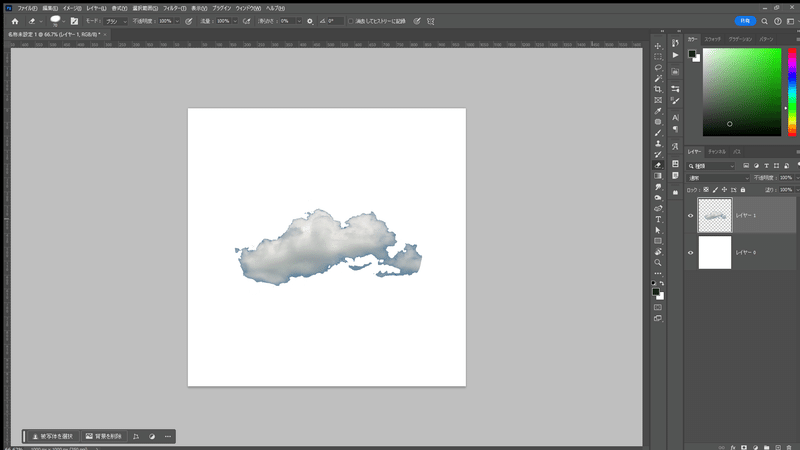This screenshot has width=800, height=450.
Task: Toggle Quick Mask mode icon
Action: [658, 307]
